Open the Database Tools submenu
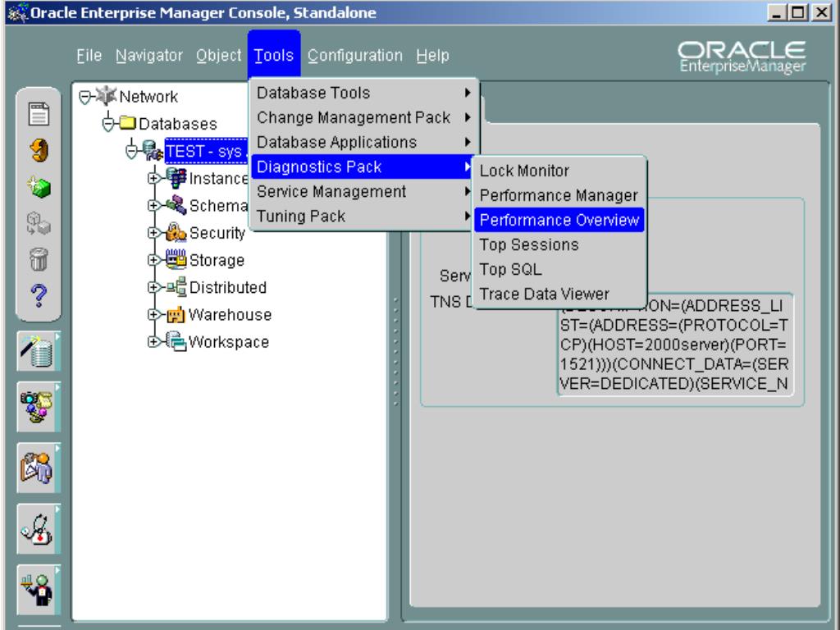This screenshot has height=630, width=840. click(x=363, y=93)
